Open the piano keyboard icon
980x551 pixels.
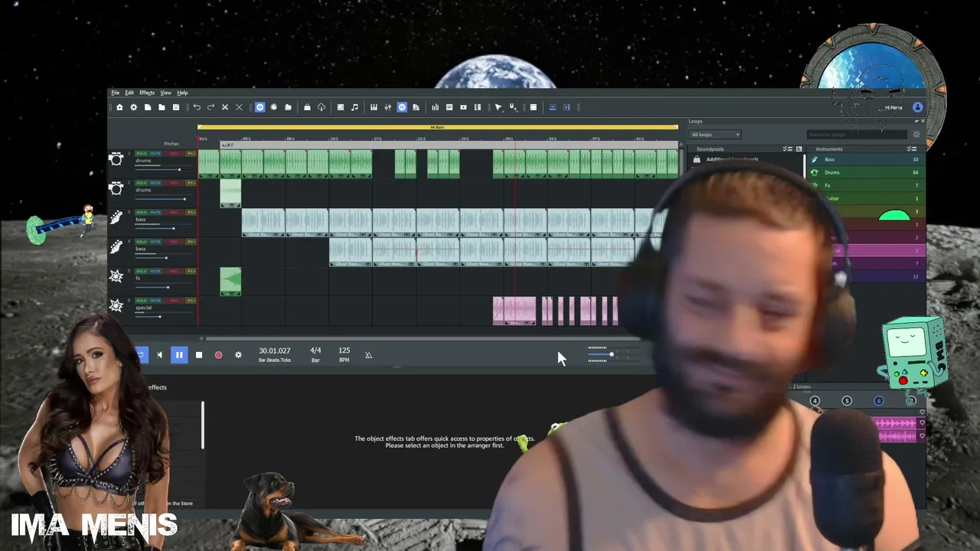pos(374,107)
